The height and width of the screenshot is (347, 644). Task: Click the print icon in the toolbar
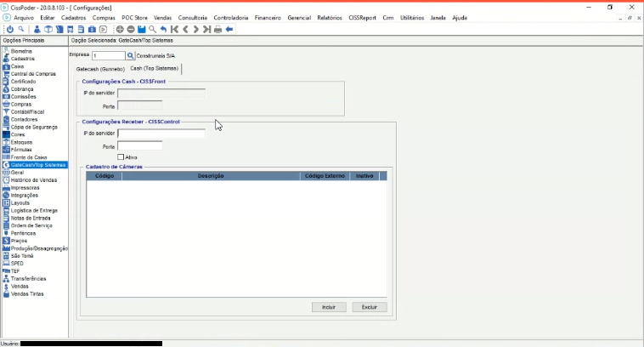(x=218, y=29)
